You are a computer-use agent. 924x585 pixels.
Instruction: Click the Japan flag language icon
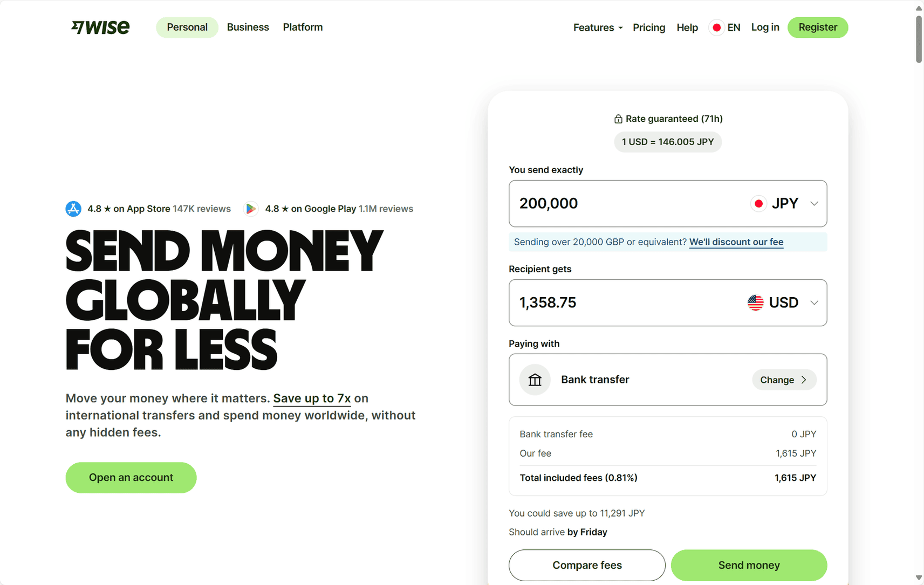(716, 27)
